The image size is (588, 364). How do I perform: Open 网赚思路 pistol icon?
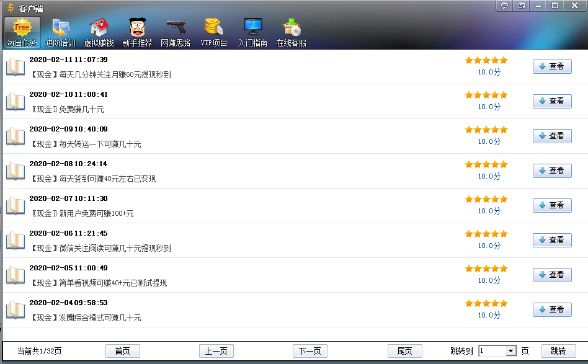click(x=176, y=33)
